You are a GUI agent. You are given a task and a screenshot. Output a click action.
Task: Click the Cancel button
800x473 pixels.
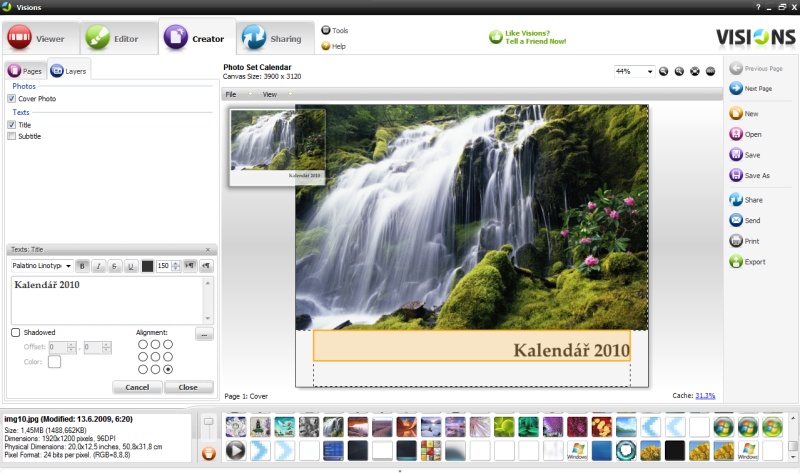pos(137,387)
